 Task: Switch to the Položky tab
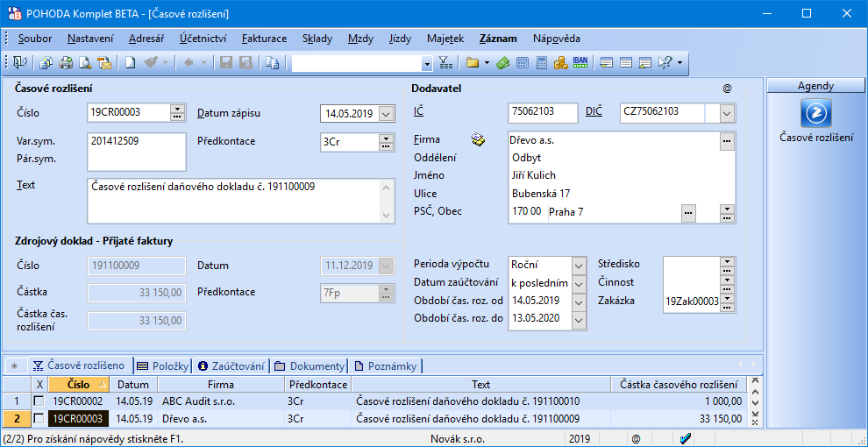[162, 365]
